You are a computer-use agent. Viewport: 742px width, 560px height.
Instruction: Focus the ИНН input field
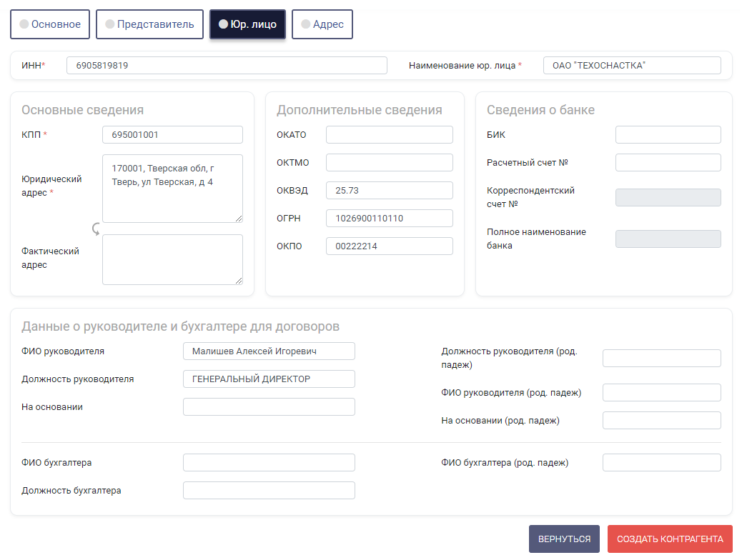[x=227, y=65]
